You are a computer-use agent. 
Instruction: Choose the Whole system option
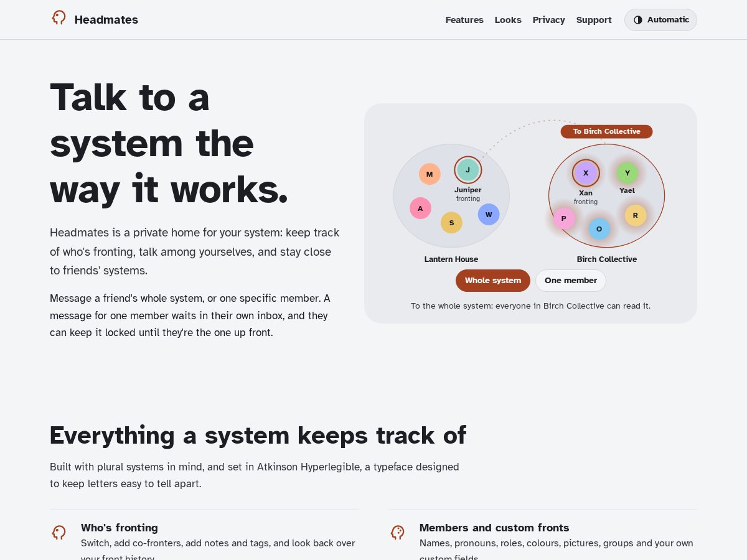[493, 281]
